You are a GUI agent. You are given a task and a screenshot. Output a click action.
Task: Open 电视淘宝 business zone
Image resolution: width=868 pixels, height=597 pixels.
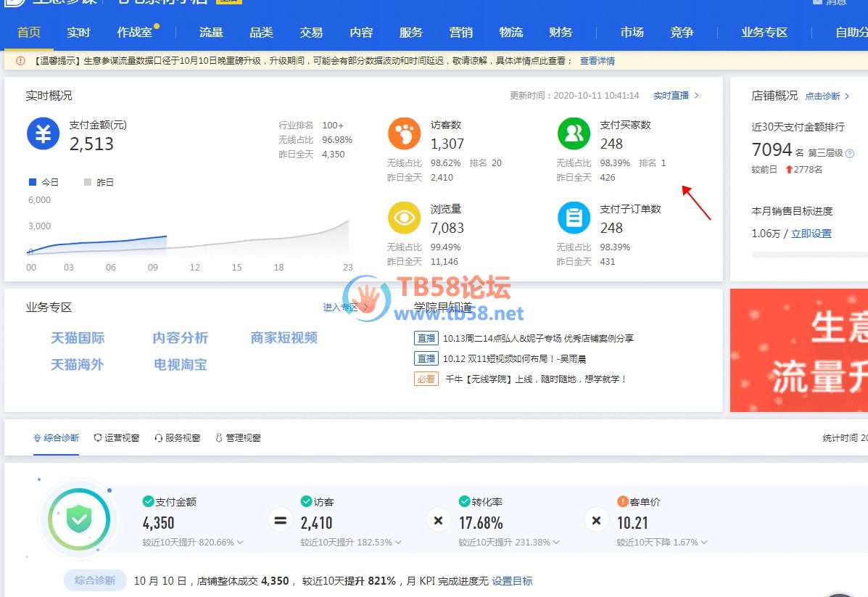tap(180, 364)
